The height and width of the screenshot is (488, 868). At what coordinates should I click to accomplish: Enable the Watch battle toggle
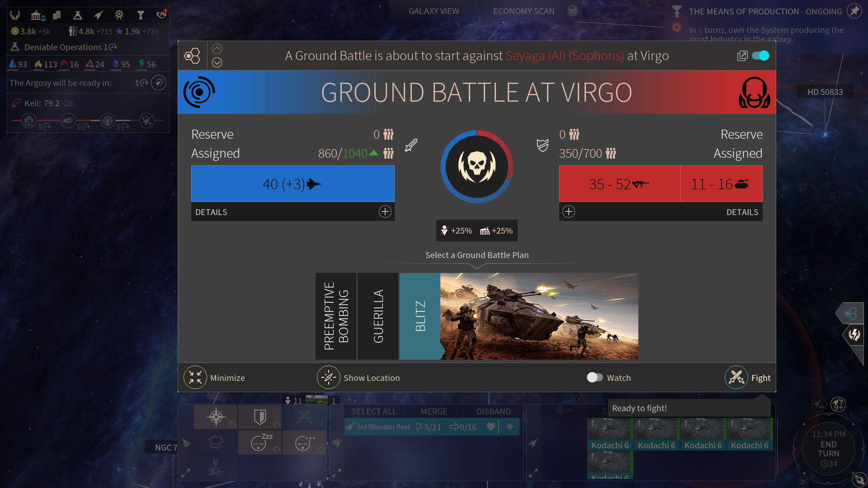click(x=594, y=377)
